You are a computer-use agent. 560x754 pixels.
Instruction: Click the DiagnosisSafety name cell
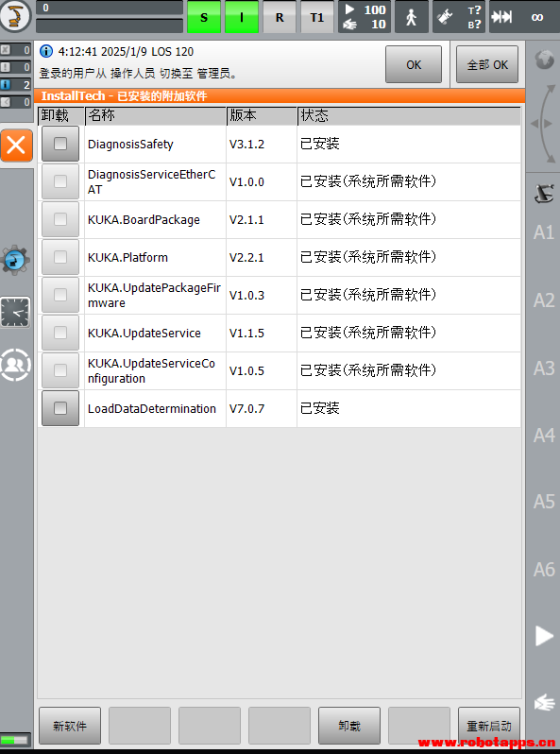coord(155,144)
